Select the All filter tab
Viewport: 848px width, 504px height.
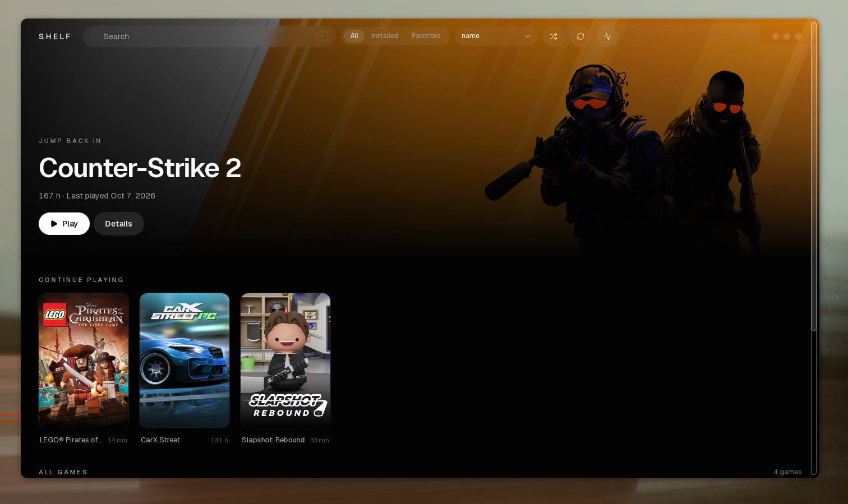(354, 36)
